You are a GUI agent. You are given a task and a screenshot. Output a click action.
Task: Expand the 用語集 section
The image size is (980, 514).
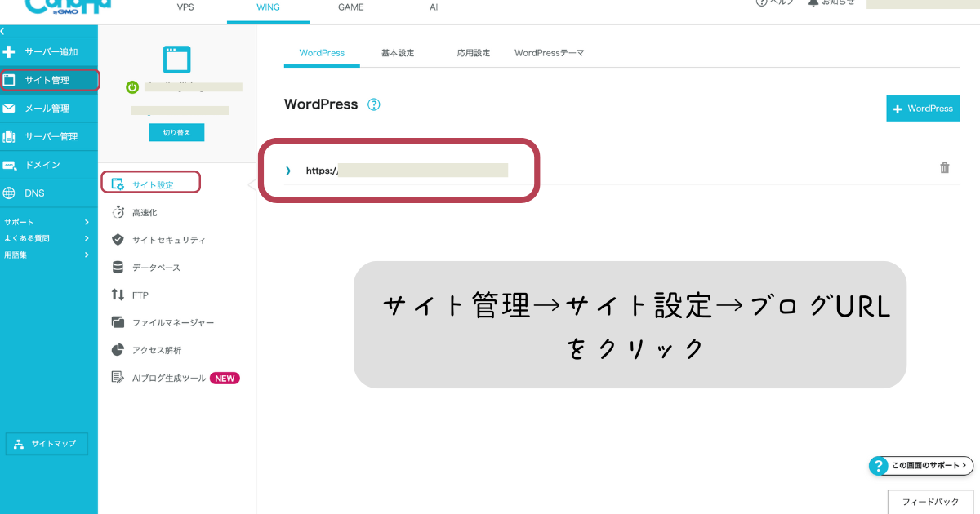(47, 255)
